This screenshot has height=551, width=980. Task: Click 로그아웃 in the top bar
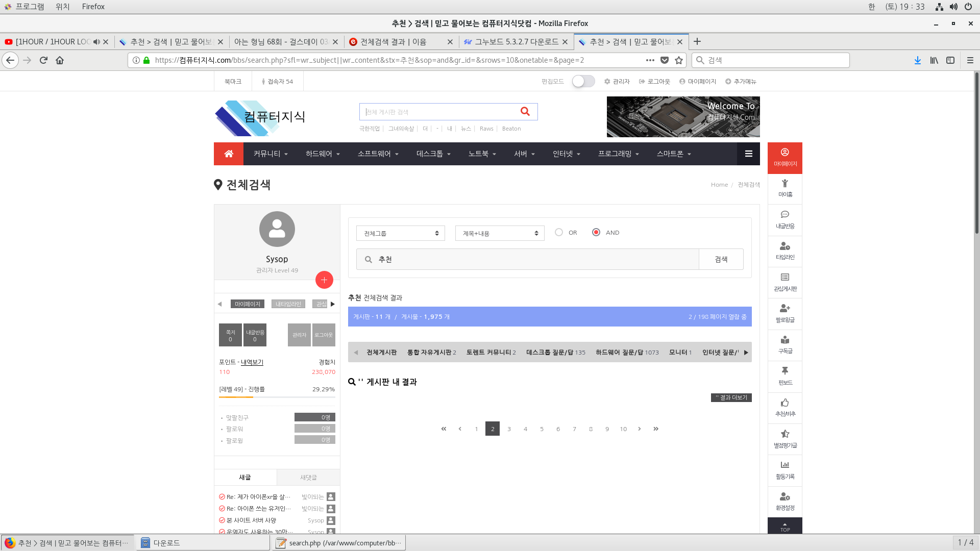tap(654, 81)
